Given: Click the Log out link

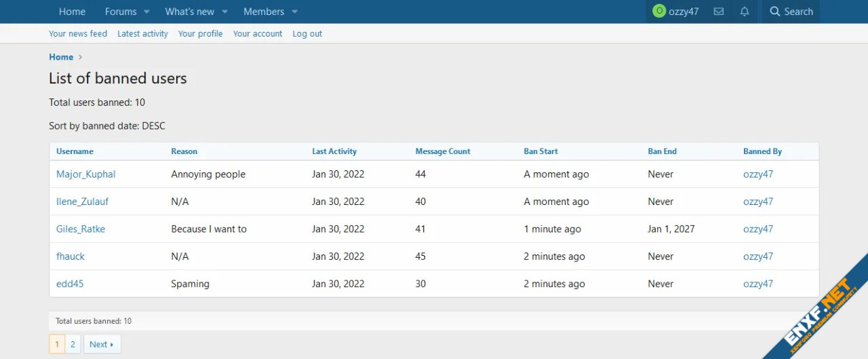Looking at the screenshot, I should point(307,34).
